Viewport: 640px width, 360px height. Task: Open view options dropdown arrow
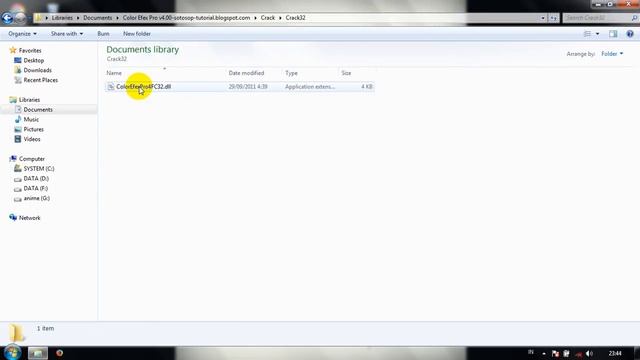(x=598, y=34)
